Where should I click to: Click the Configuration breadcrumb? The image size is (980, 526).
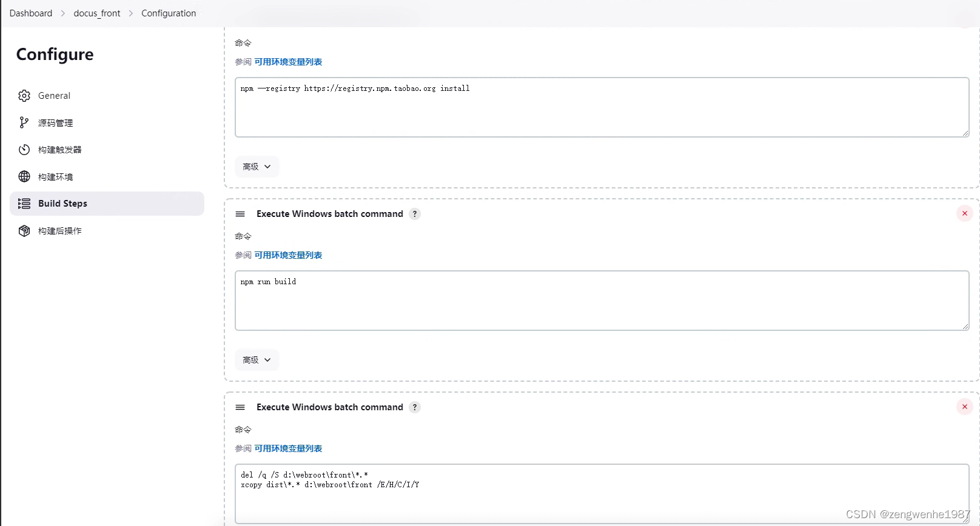169,13
